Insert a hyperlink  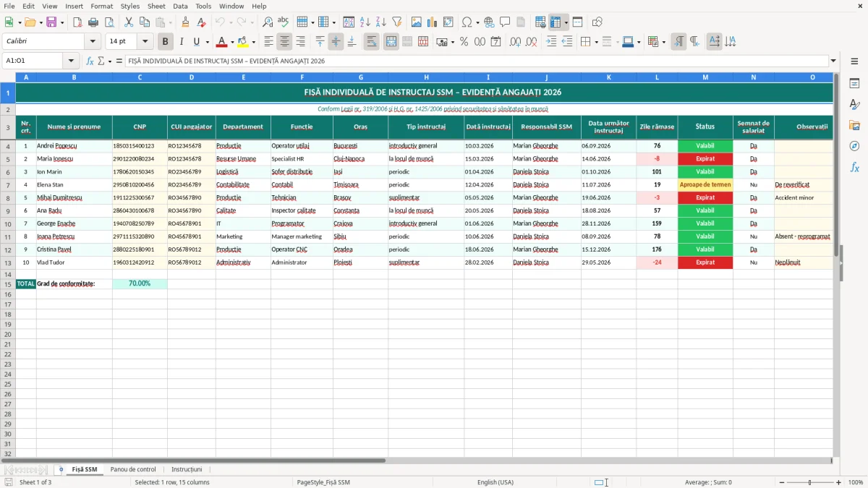pyautogui.click(x=490, y=22)
